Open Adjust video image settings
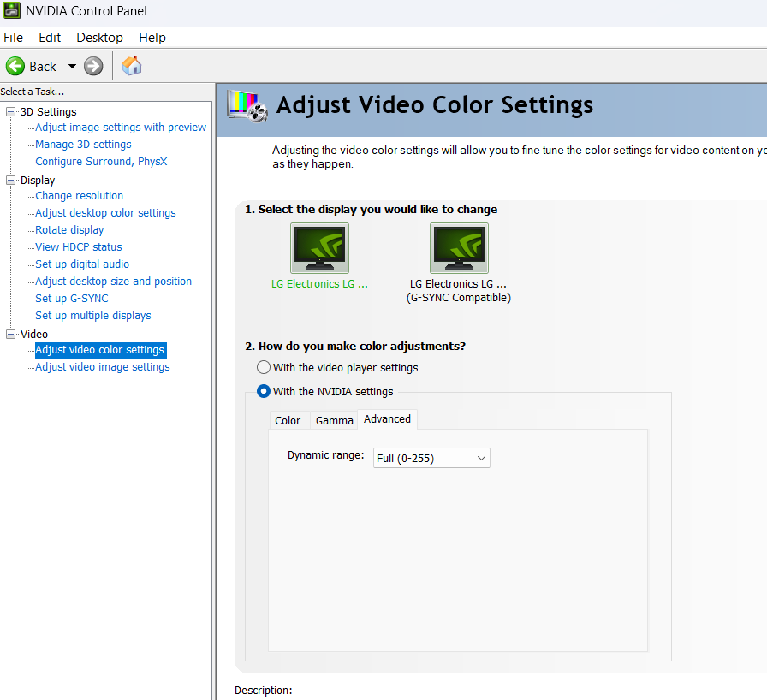This screenshot has width=767, height=700. pos(102,366)
